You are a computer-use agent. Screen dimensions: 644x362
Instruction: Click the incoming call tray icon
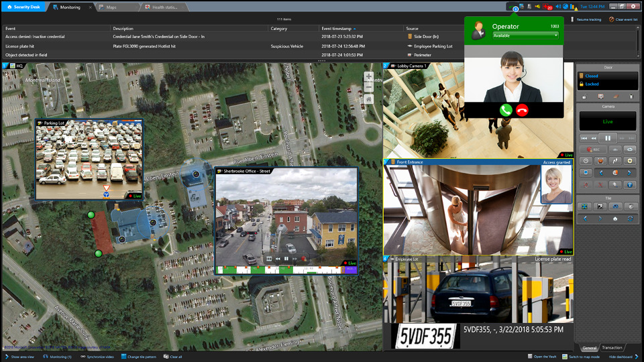[x=513, y=7]
